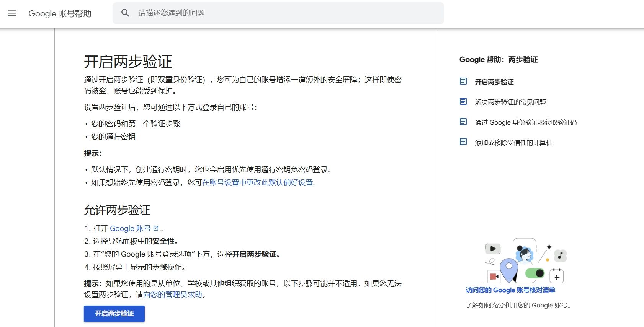The height and width of the screenshot is (327, 644).
Task: Click the search magnifier icon
Action: click(125, 13)
